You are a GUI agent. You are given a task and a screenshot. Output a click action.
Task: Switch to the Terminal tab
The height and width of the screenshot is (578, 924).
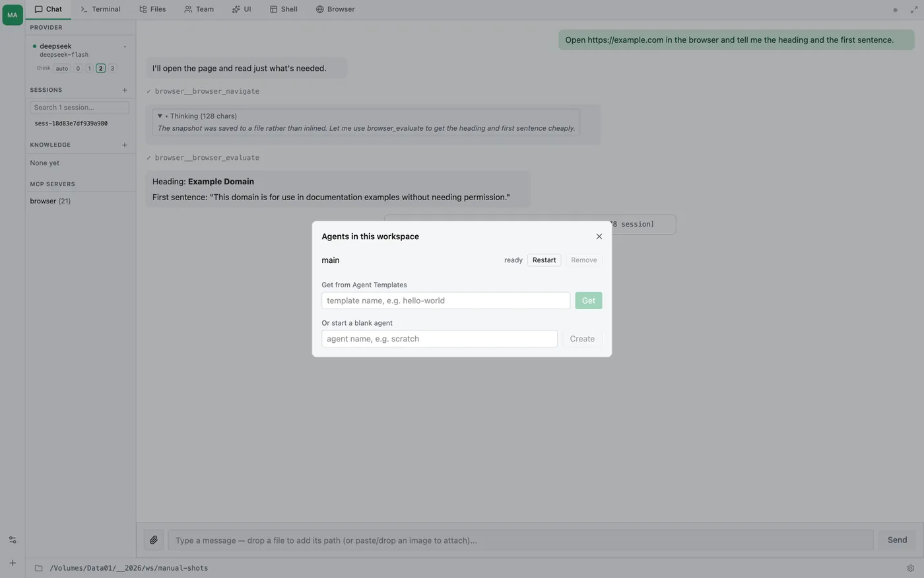100,9
